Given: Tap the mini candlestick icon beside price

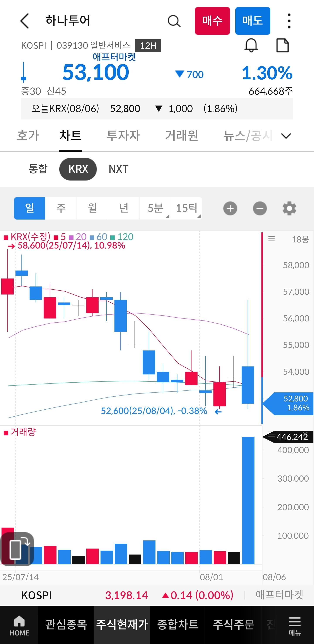Looking at the screenshot, I should pos(24,72).
